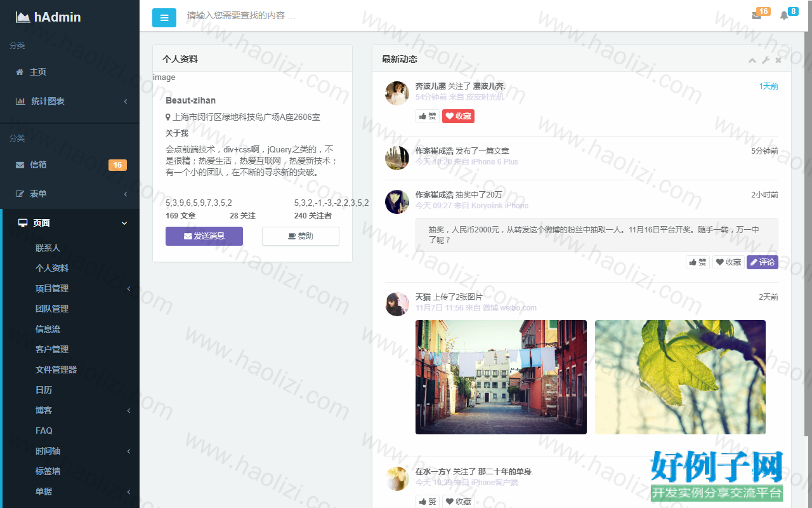Click the 发送消息 button
Image resolution: width=812 pixels, height=508 pixels.
click(204, 236)
